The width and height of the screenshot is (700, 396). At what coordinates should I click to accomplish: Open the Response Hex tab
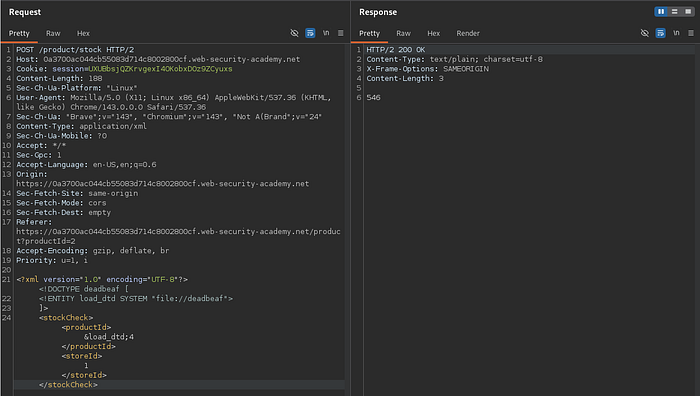pos(433,33)
